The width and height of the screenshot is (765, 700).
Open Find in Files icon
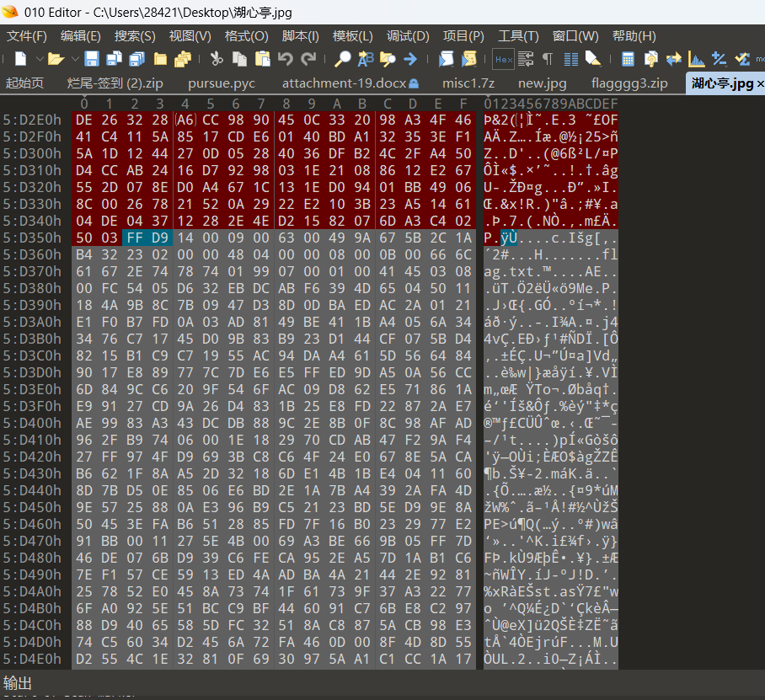tap(388, 59)
